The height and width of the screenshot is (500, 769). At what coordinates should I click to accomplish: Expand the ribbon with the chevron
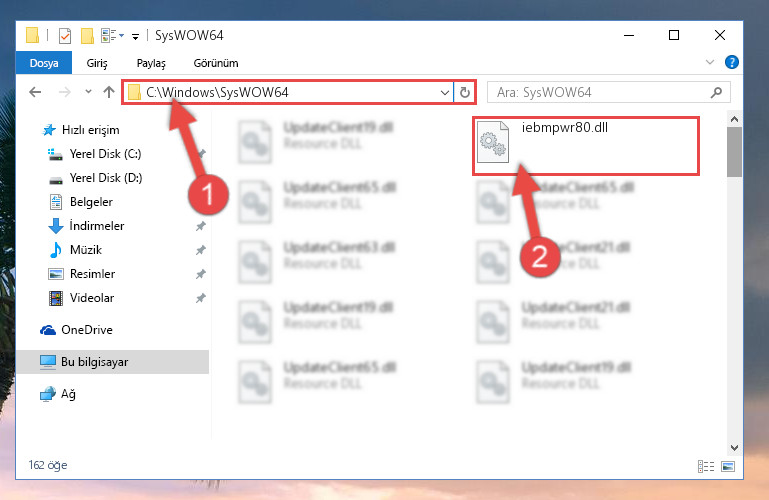(710, 62)
